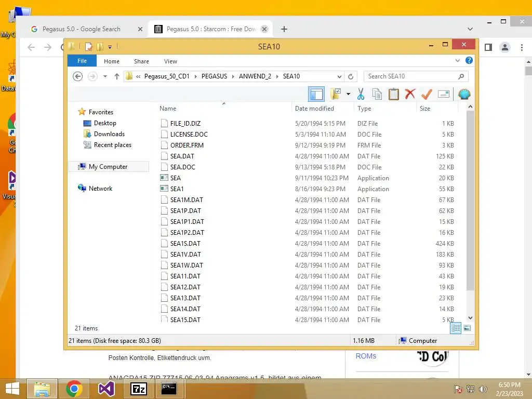This screenshot has width=532, height=399.
Task: Open the Share ribbon tab
Action: point(141,61)
